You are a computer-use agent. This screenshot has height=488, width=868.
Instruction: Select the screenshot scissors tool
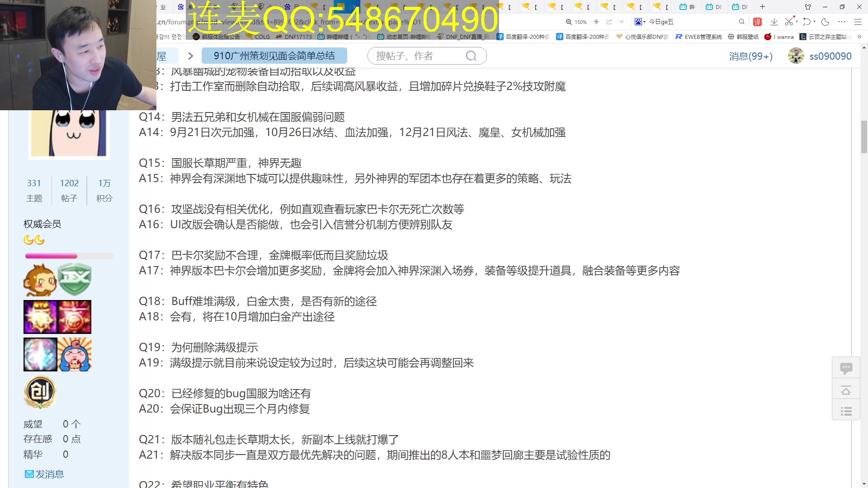pos(789,21)
